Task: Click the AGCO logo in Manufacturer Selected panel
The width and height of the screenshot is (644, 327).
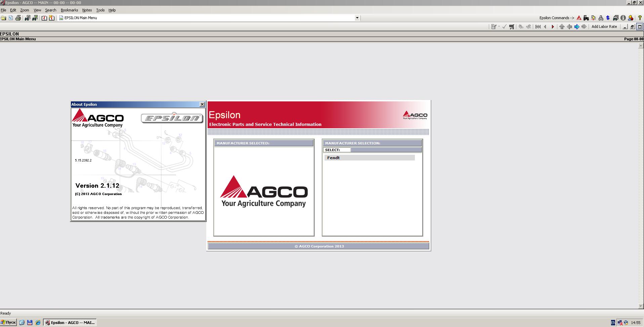Action: click(264, 191)
